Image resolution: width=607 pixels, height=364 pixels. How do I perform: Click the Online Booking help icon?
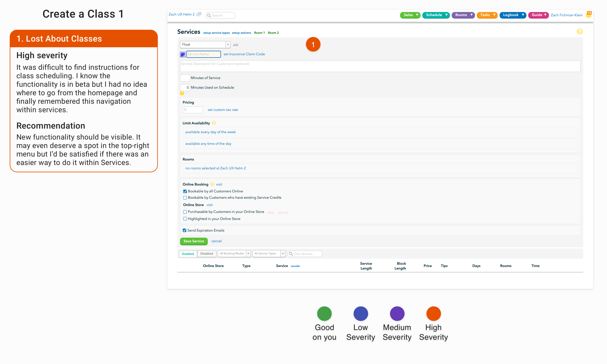[212, 184]
